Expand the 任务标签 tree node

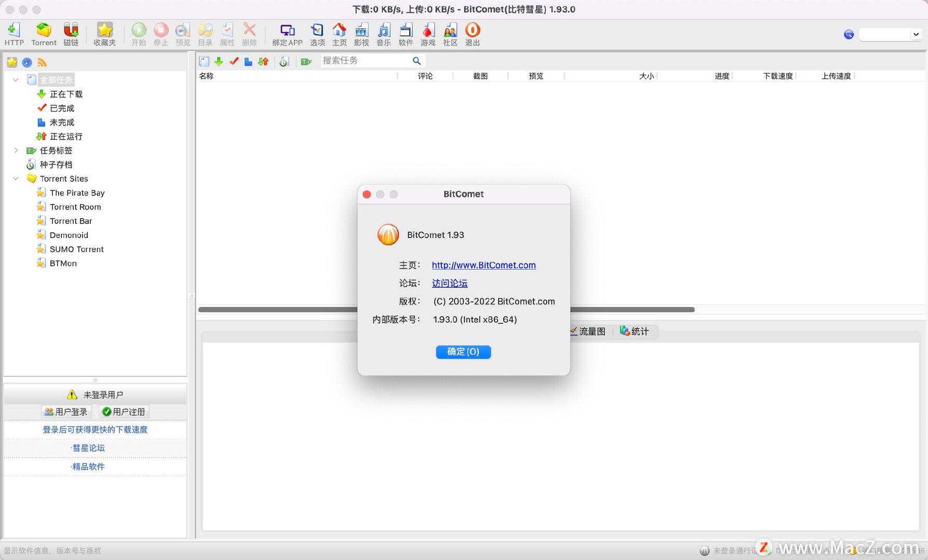point(16,150)
